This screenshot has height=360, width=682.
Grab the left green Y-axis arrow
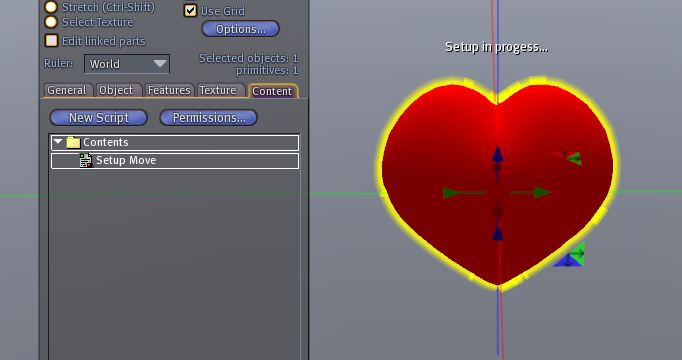(x=451, y=193)
